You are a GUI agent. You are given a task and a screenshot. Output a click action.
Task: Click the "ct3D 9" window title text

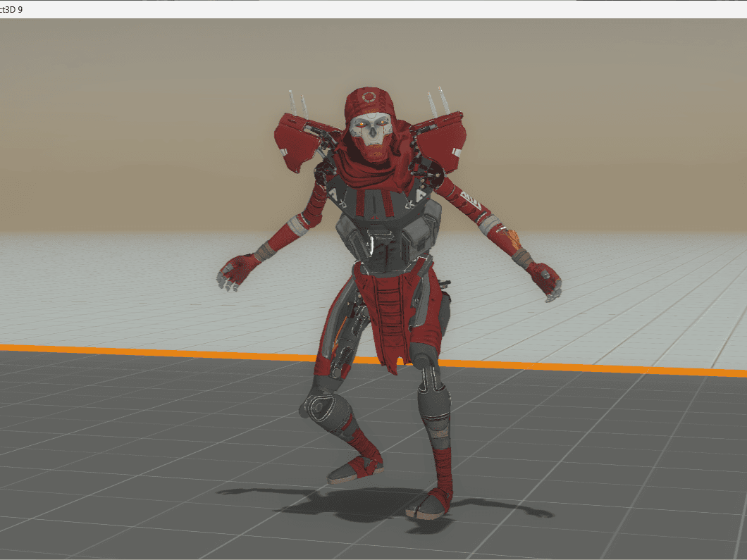tap(11, 10)
